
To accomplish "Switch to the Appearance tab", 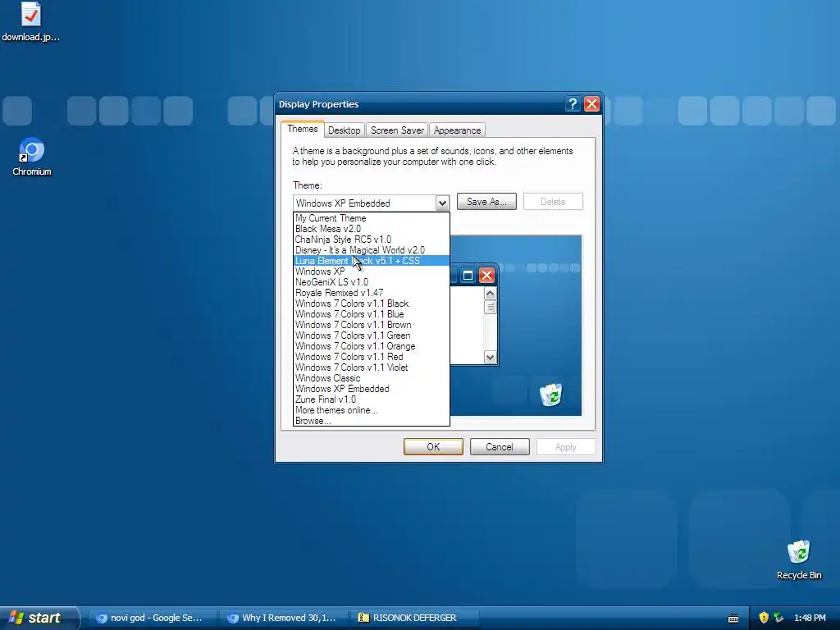I will click(457, 130).
